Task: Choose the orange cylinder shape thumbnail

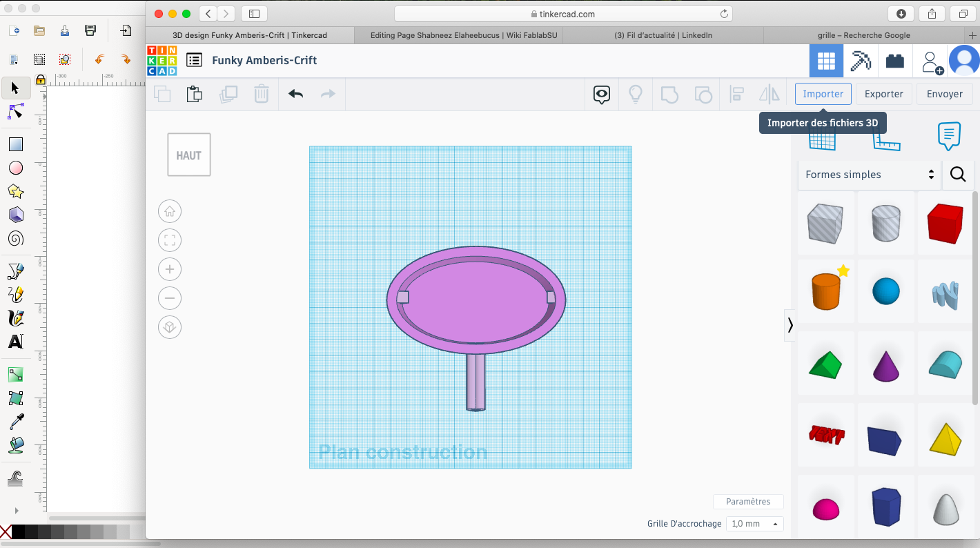Action: [x=826, y=291]
